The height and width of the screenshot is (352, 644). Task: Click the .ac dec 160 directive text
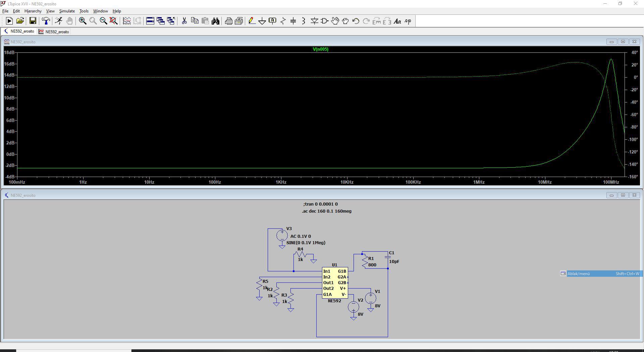click(326, 211)
